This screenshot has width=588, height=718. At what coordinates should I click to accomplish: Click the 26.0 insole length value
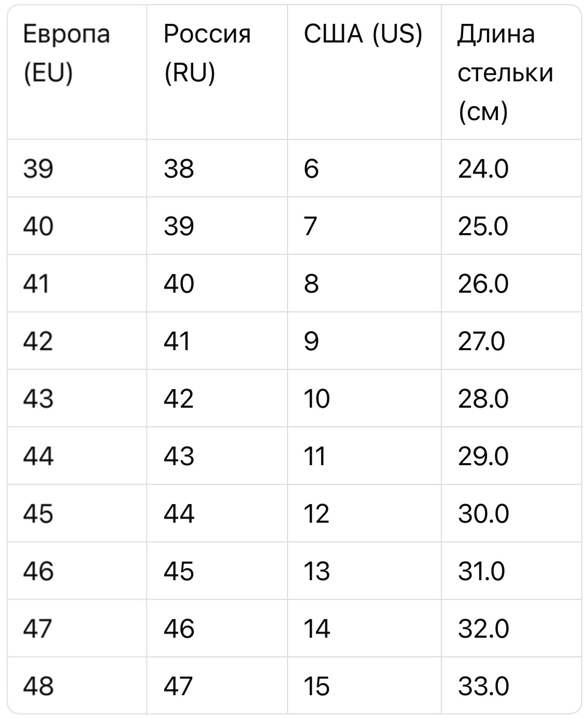483,283
